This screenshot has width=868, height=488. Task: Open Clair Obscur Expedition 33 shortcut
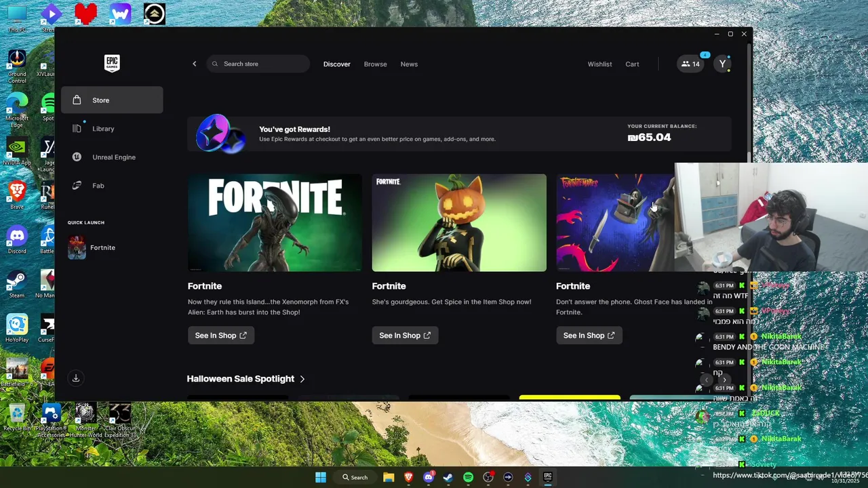120,420
